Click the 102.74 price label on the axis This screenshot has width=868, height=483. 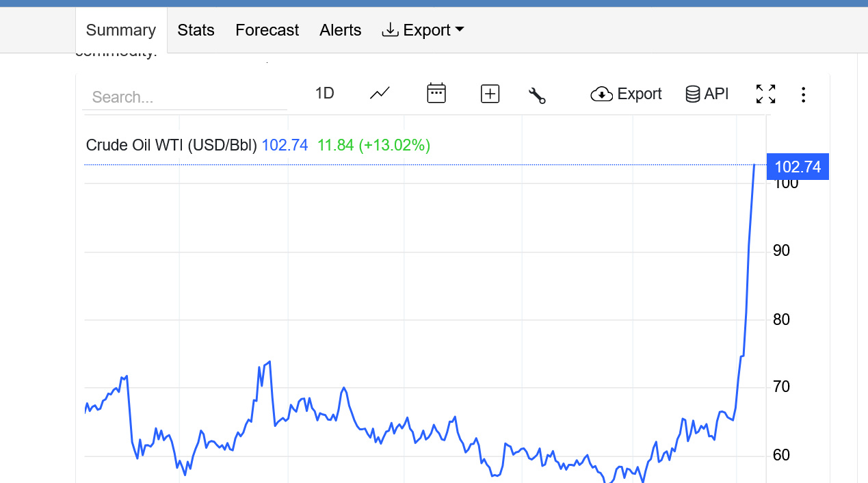(798, 166)
